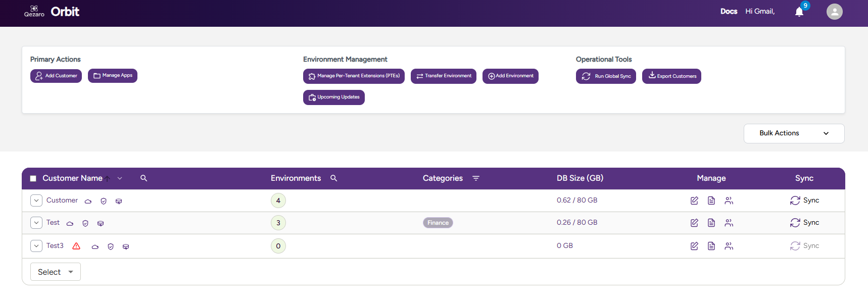
Task: Click the cloud icon beside Test3
Action: 95,246
